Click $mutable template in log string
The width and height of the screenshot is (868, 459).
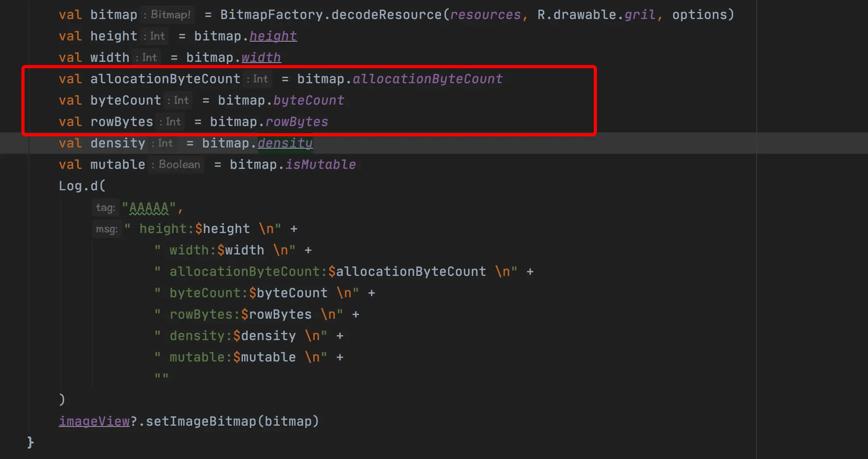pos(264,357)
